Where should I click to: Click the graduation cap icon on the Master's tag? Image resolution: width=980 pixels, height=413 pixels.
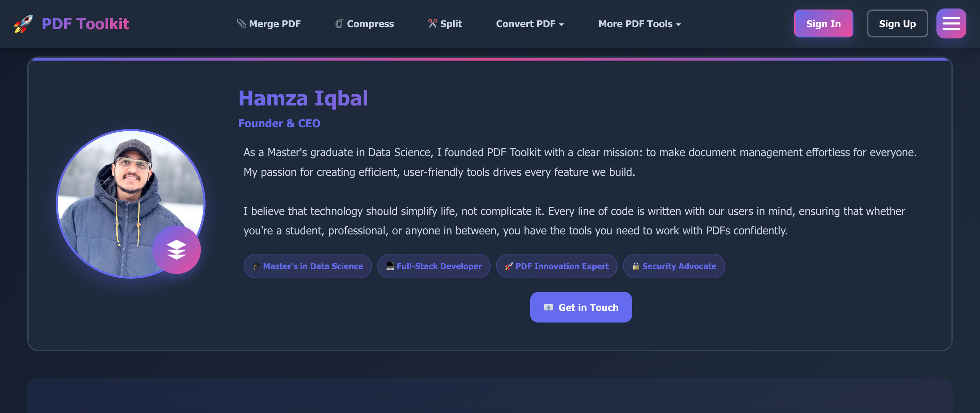click(x=257, y=266)
